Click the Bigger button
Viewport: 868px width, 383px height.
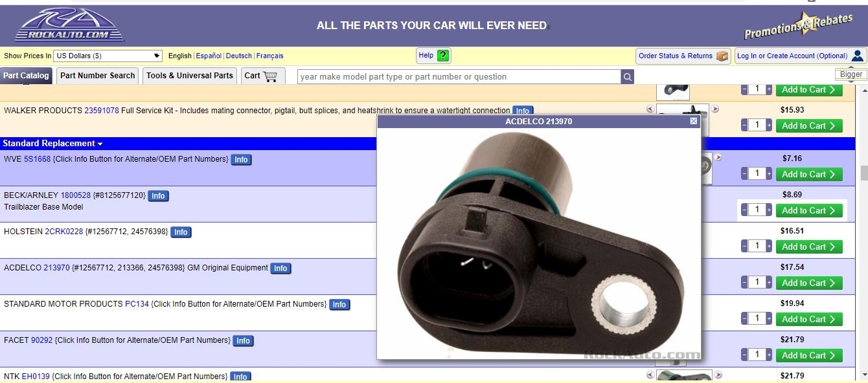tap(851, 74)
